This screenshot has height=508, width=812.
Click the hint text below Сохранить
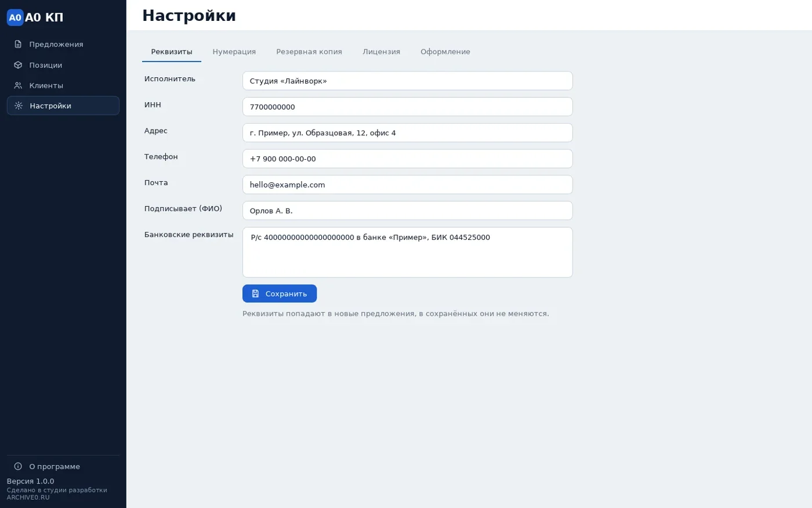pos(396,314)
